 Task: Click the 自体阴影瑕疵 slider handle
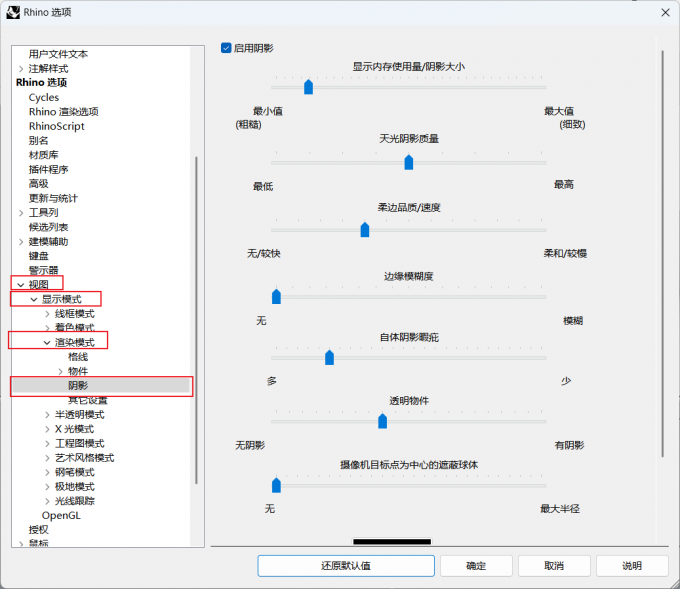[x=329, y=358]
